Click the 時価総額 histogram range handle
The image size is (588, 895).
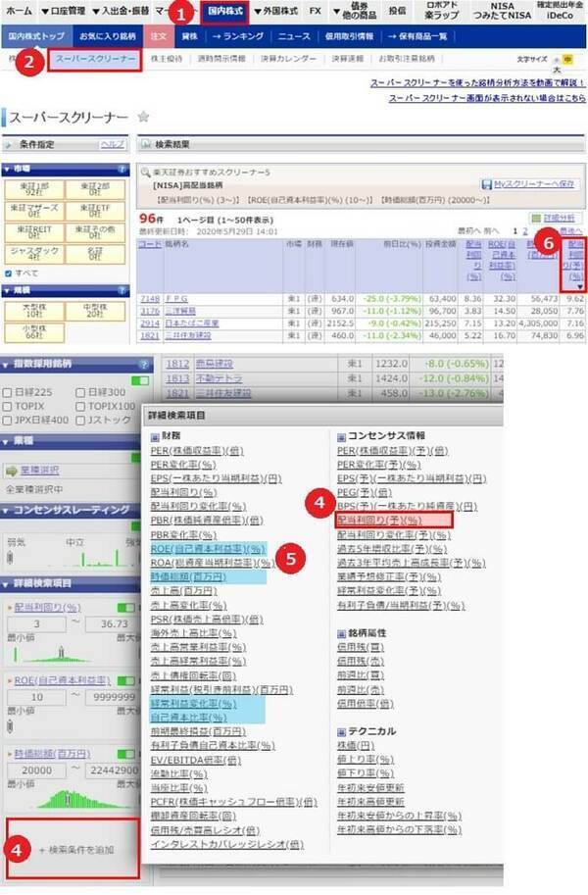pos(68,799)
